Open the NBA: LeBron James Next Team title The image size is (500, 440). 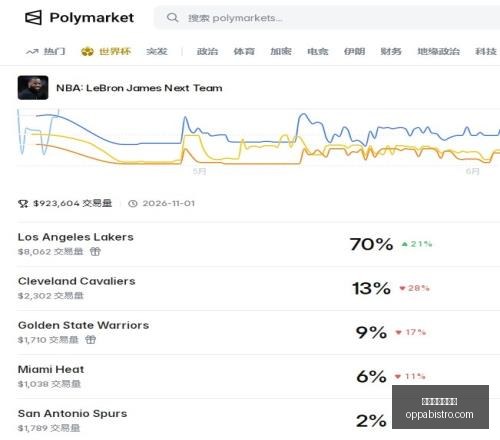tap(139, 88)
